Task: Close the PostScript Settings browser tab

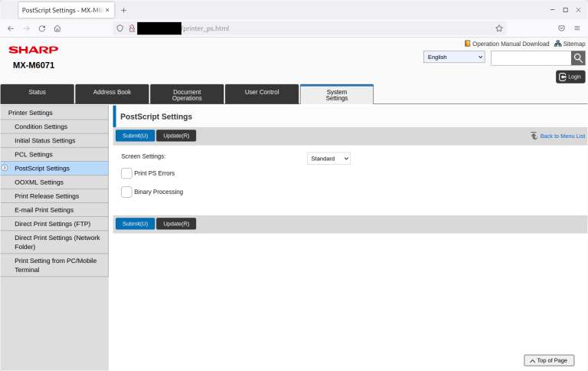Action: coord(107,10)
